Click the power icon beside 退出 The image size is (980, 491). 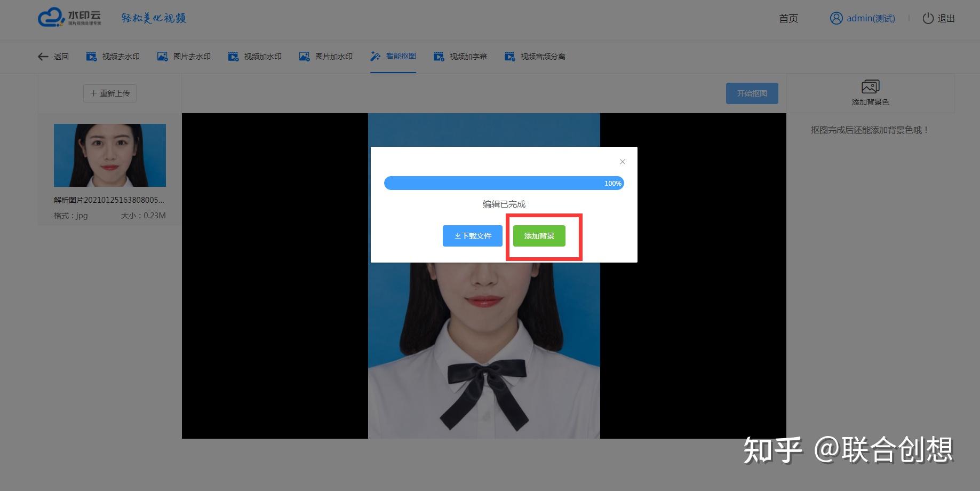pyautogui.click(x=928, y=18)
